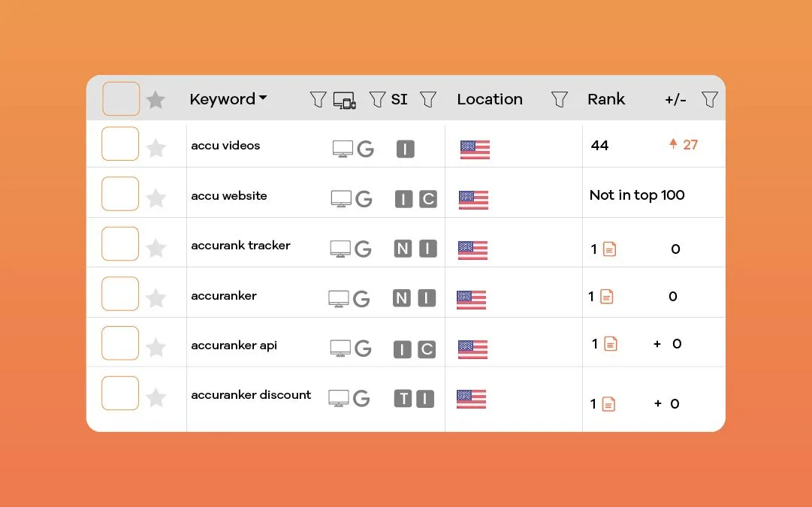Click the Not in top 100 rank text
Screen dimensions: 812x507
click(636, 195)
